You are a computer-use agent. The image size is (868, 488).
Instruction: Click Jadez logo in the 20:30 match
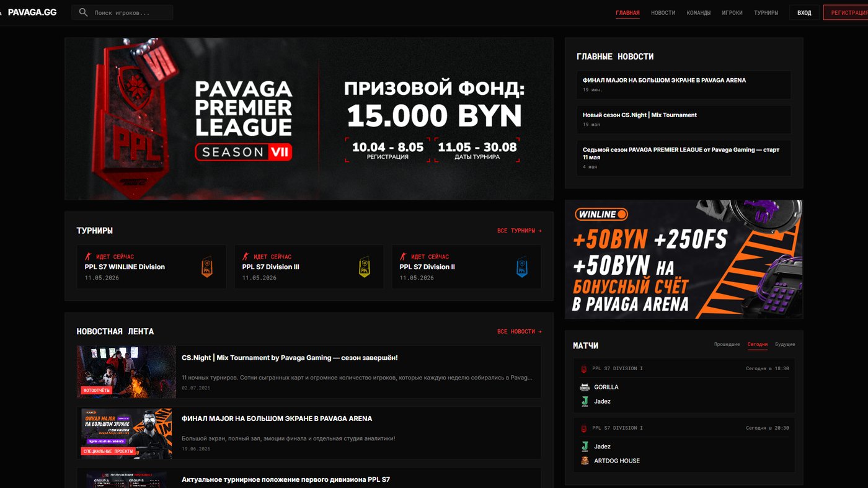coord(585,446)
